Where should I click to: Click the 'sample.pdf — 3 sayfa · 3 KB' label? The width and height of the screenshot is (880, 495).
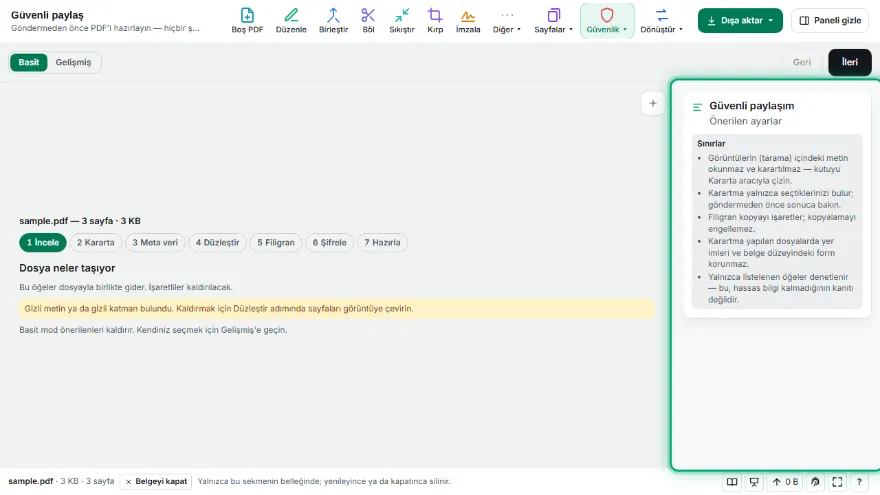(80, 221)
